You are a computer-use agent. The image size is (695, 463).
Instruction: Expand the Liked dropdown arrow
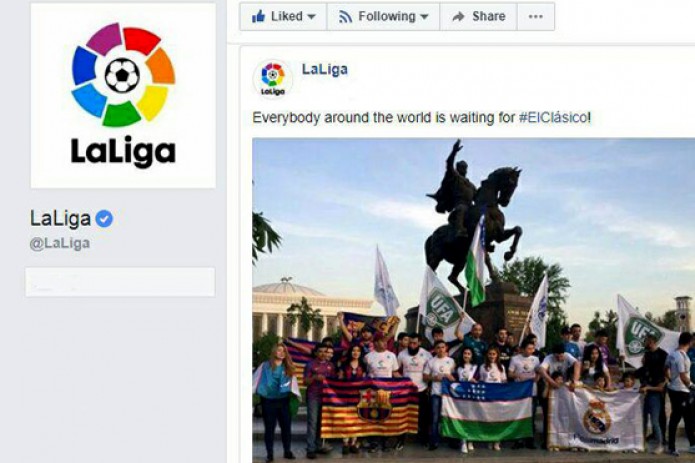coord(312,17)
